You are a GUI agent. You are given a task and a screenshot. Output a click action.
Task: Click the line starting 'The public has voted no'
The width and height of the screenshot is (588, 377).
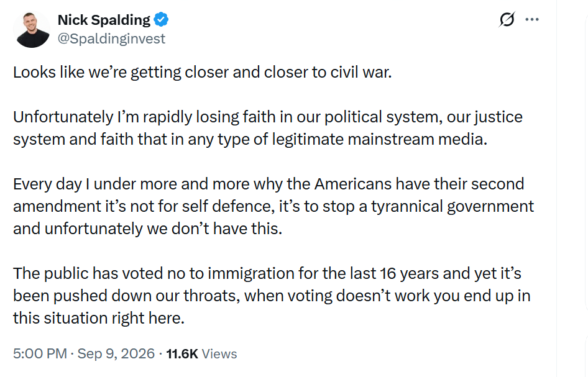pyautogui.click(x=267, y=273)
